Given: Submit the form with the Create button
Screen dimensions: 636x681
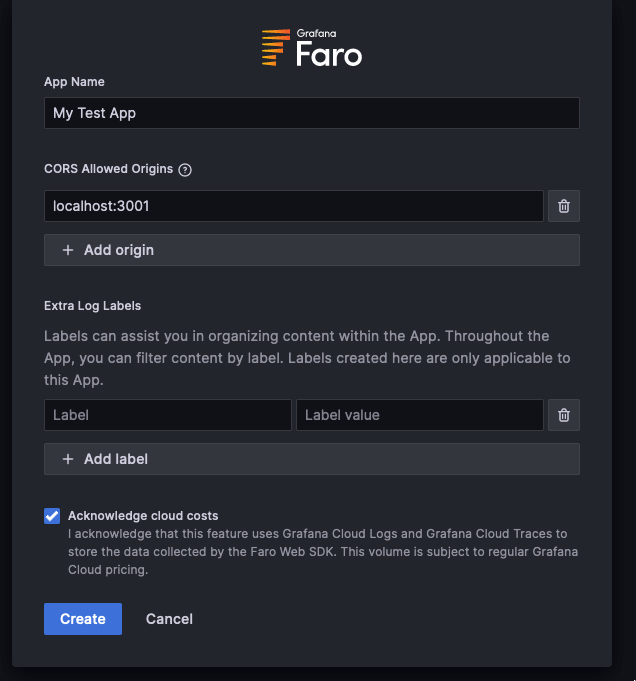Looking at the screenshot, I should [83, 619].
